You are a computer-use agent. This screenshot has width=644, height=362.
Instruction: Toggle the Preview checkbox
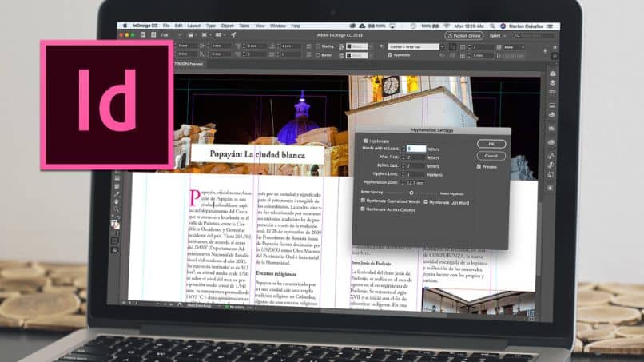[x=479, y=167]
